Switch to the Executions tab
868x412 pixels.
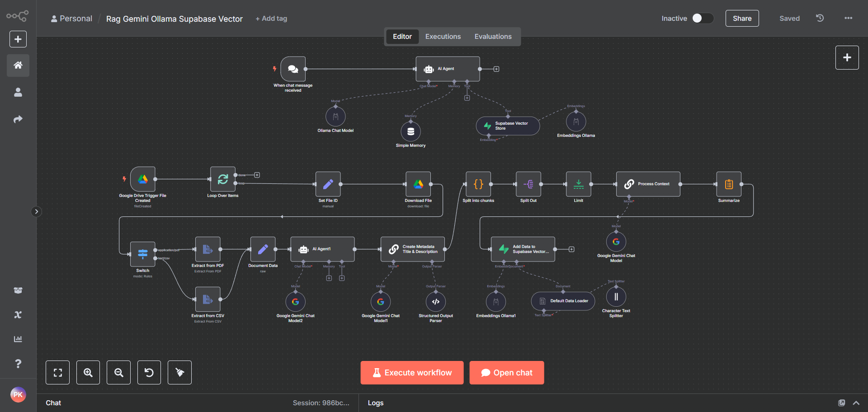(443, 37)
